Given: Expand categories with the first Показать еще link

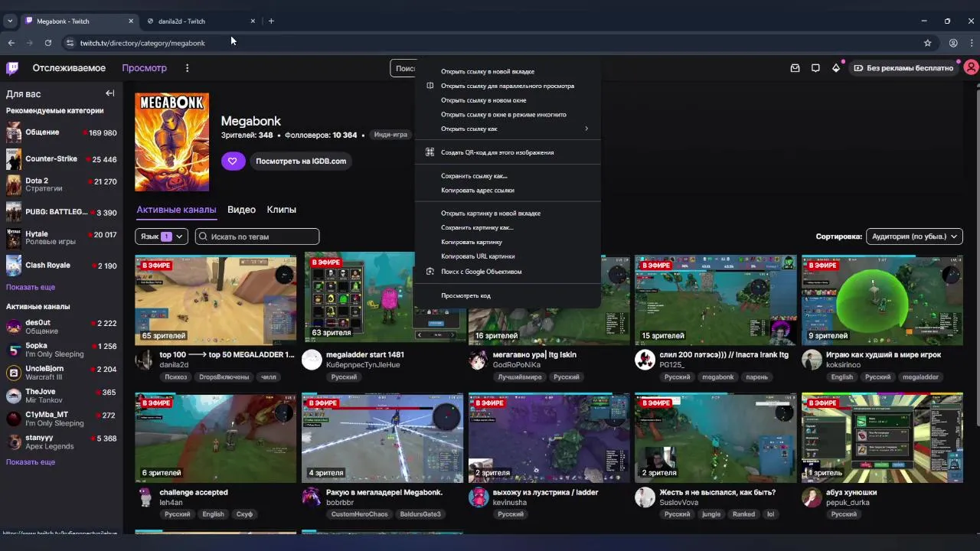Looking at the screenshot, I should tap(31, 287).
